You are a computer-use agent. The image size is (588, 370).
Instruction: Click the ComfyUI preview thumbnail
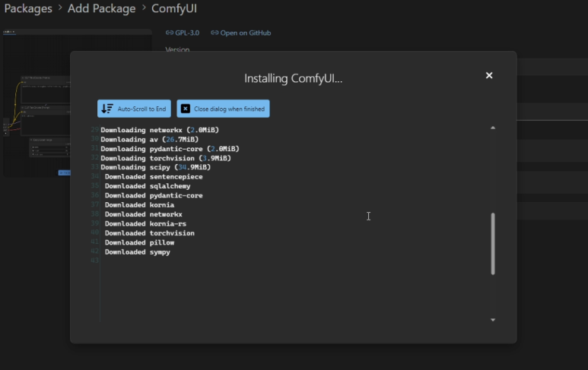[37, 103]
